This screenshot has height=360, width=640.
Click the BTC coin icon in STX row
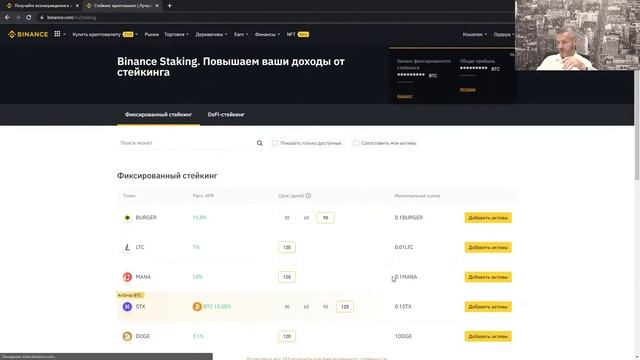coord(197,307)
